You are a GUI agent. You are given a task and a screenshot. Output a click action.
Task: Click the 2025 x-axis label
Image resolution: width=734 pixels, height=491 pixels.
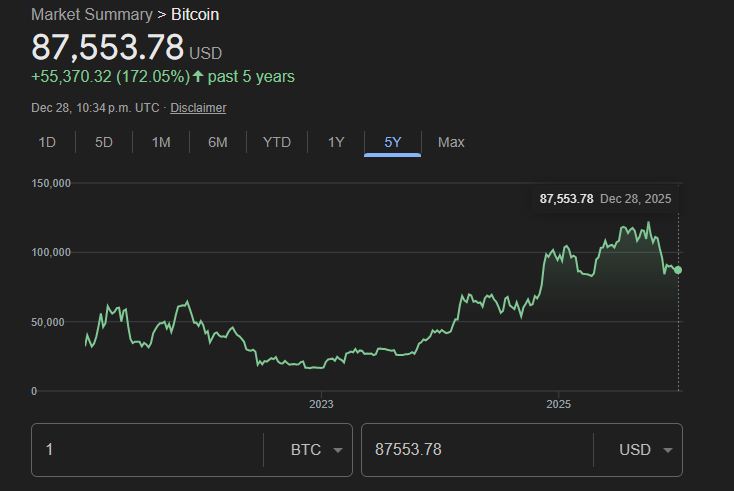click(x=558, y=404)
